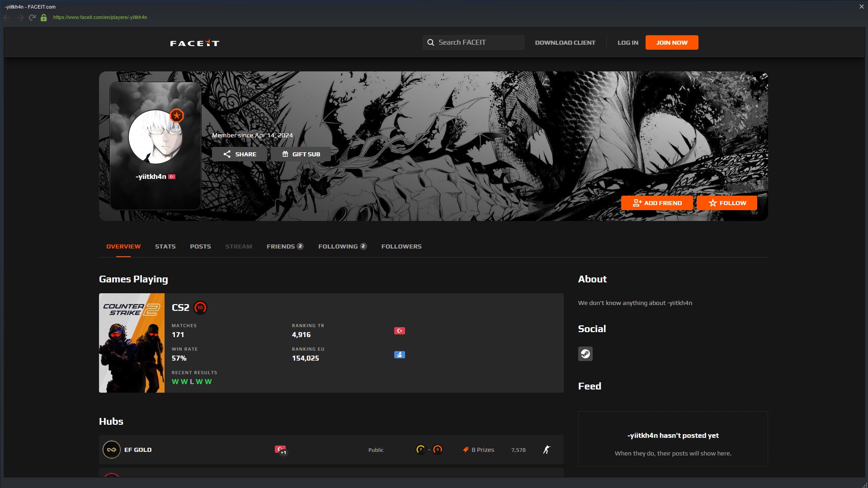Click Add Friend button

click(657, 203)
